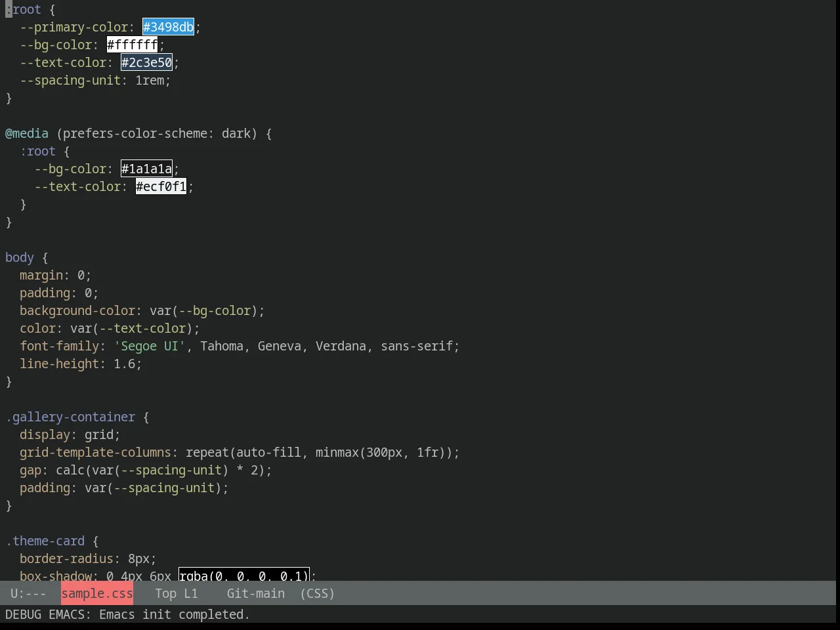Viewport: 840px width, 630px height.
Task: Click 'var(--bg-color)' value in body
Action: (203, 310)
